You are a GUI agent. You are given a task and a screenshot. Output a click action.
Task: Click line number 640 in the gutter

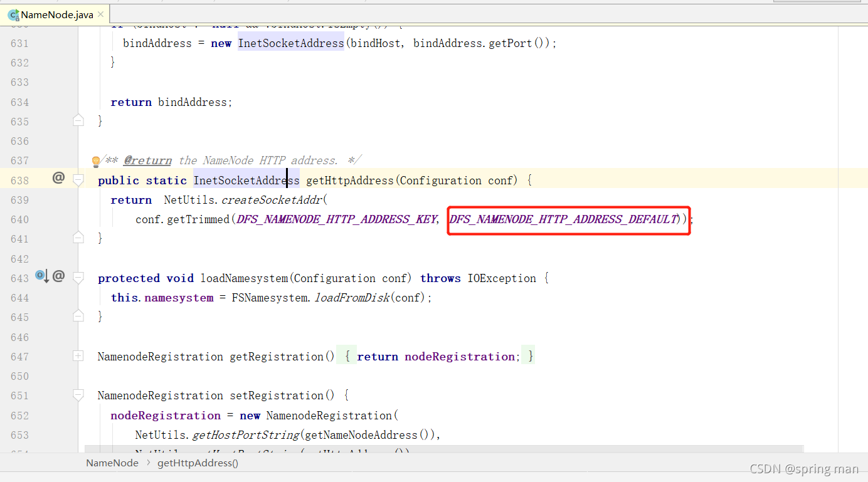click(x=19, y=219)
